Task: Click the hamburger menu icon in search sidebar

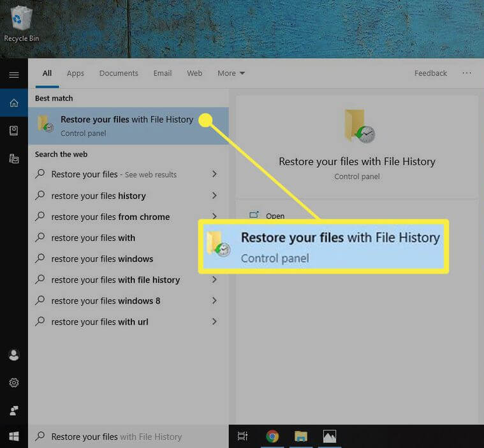Action: tap(13, 75)
